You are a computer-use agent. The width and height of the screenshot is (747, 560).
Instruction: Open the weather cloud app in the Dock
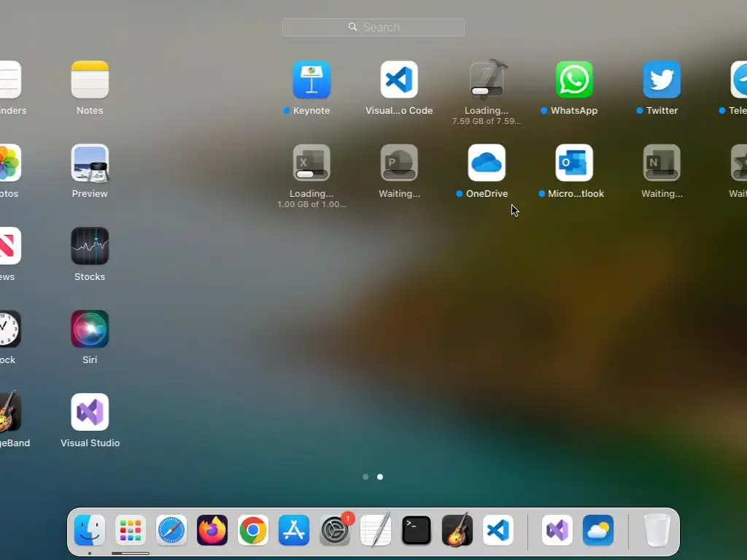click(598, 530)
